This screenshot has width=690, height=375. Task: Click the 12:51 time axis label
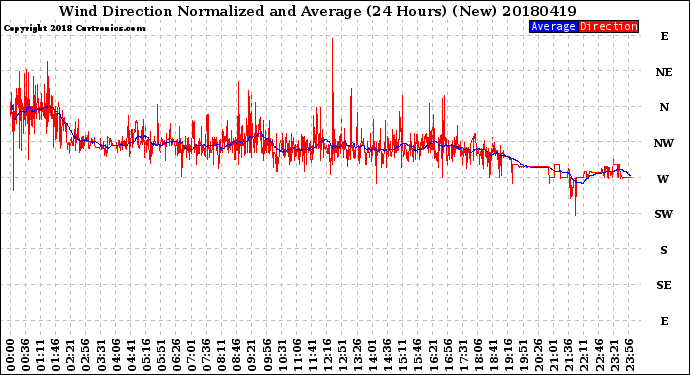tap(342, 355)
